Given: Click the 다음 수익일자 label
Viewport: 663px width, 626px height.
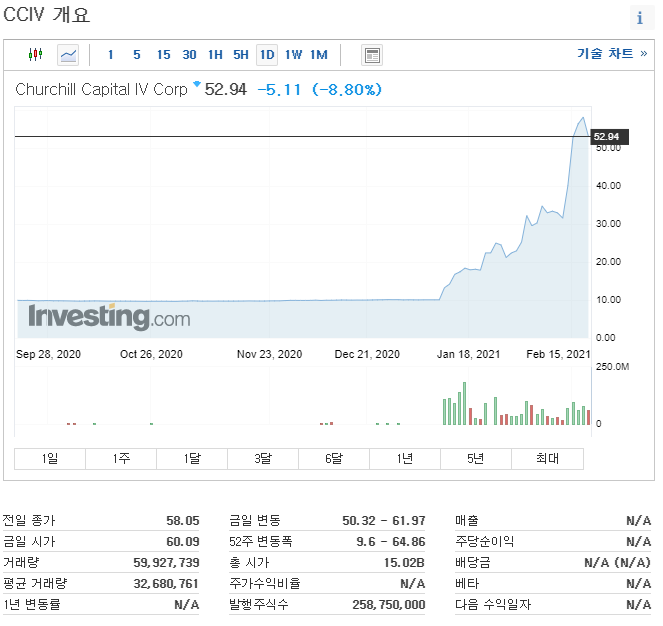Looking at the screenshot, I should tap(493, 605).
